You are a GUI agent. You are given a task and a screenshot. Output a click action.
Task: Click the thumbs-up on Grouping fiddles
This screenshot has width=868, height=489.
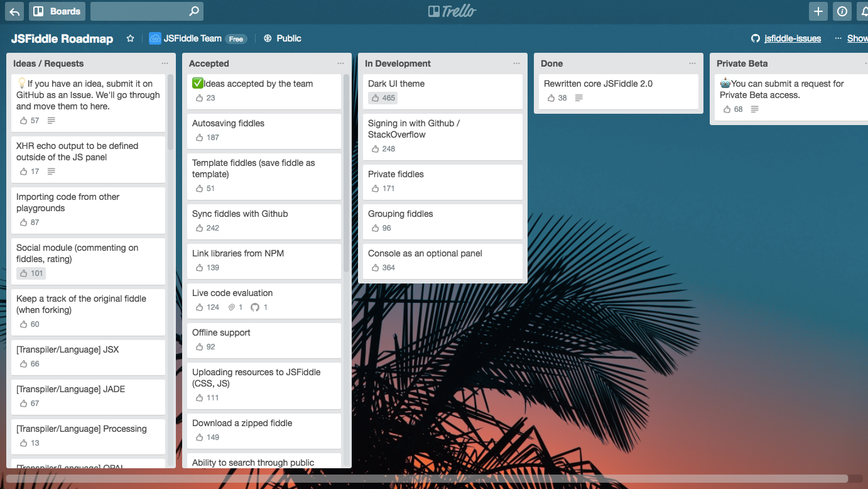376,228
